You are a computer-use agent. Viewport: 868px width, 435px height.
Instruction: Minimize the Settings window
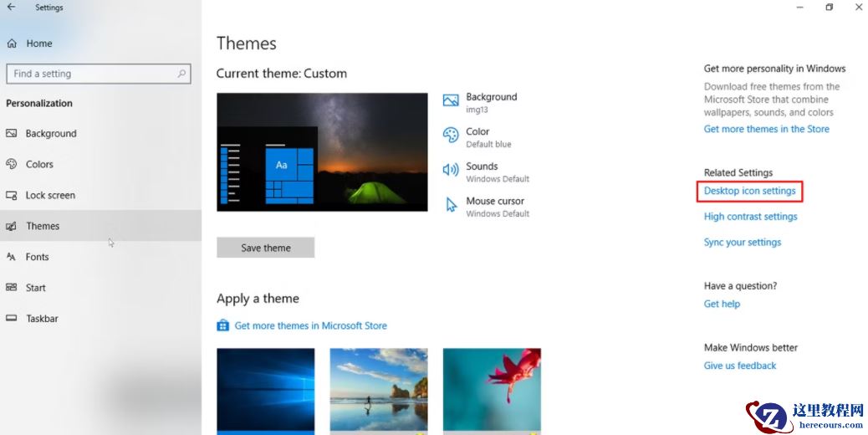[x=799, y=8]
